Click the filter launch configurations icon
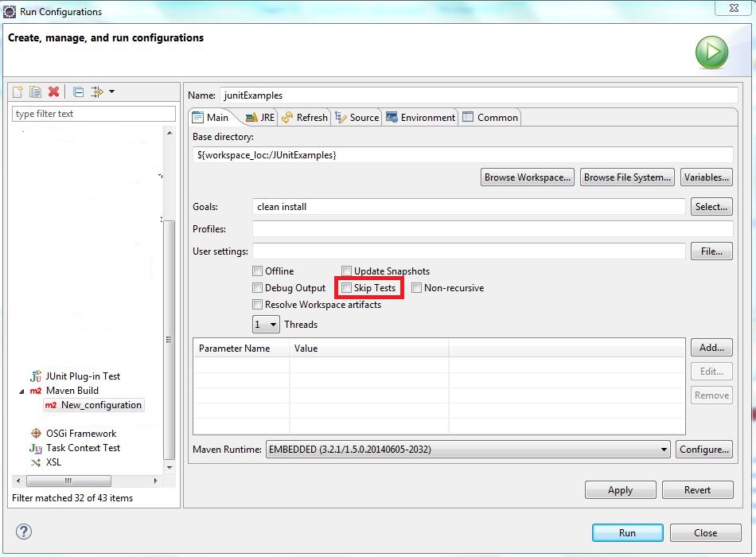This screenshot has height=557, width=756. (97, 92)
